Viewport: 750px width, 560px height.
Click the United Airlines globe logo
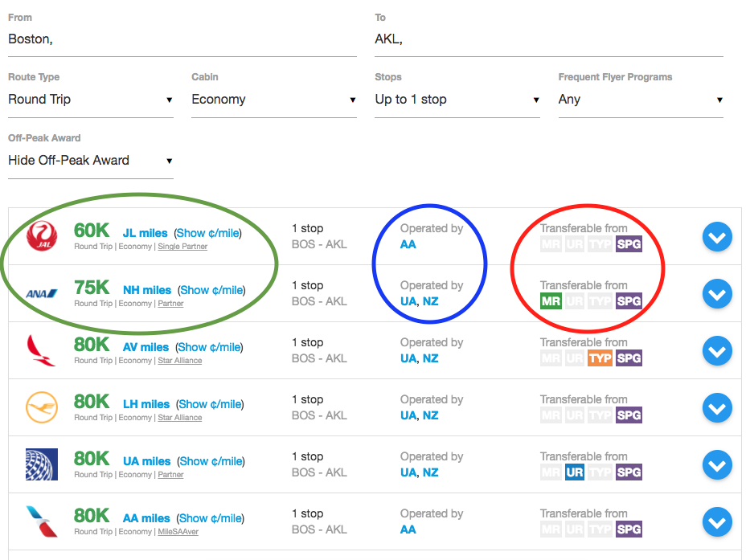(42, 465)
